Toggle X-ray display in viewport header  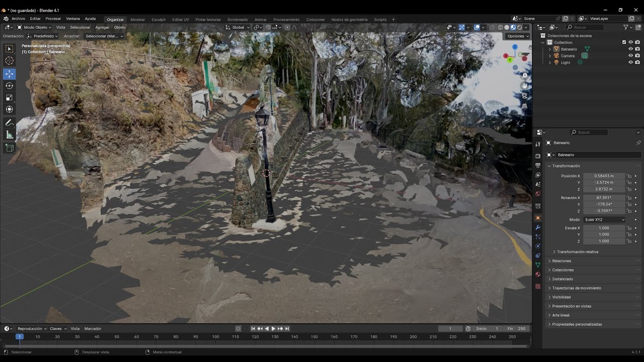492,28
